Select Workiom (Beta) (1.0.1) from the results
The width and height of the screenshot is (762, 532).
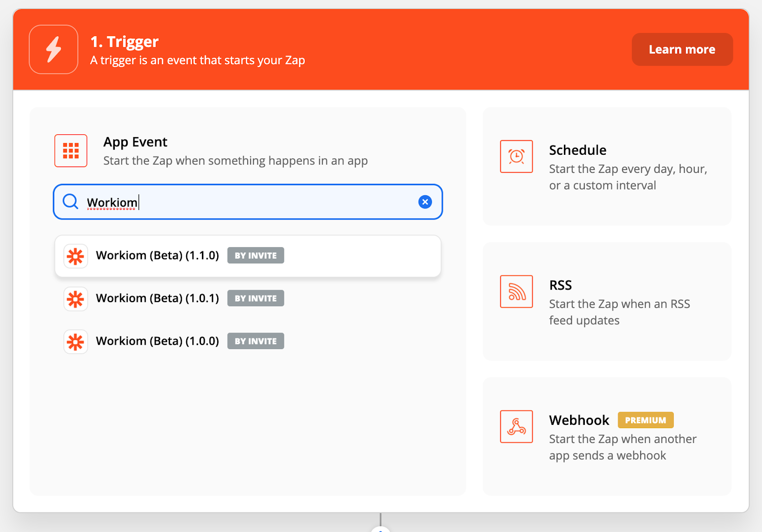[x=157, y=299]
